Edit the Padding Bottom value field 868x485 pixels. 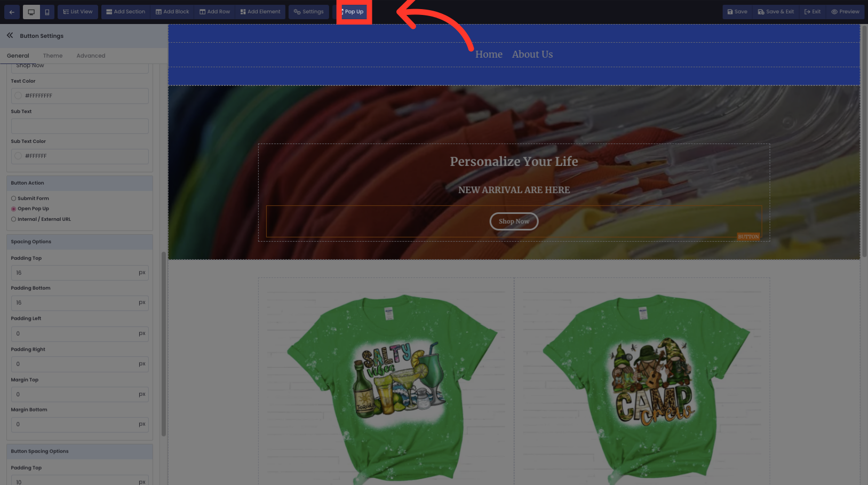click(x=80, y=303)
